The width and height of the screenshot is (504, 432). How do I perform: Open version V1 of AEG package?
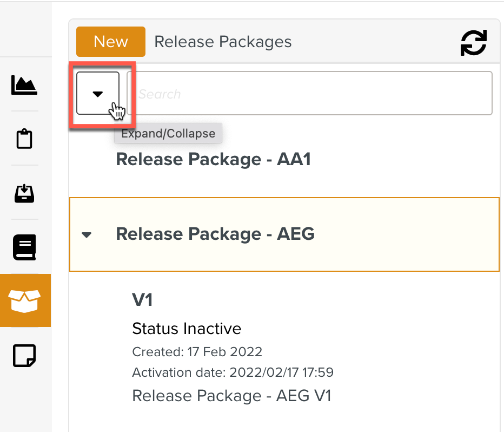(143, 300)
